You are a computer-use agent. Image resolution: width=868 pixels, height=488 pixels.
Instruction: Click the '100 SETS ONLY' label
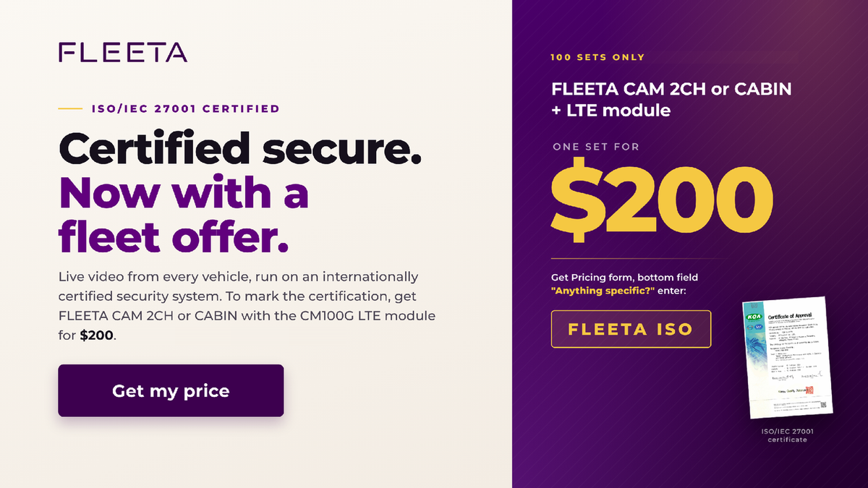(597, 57)
